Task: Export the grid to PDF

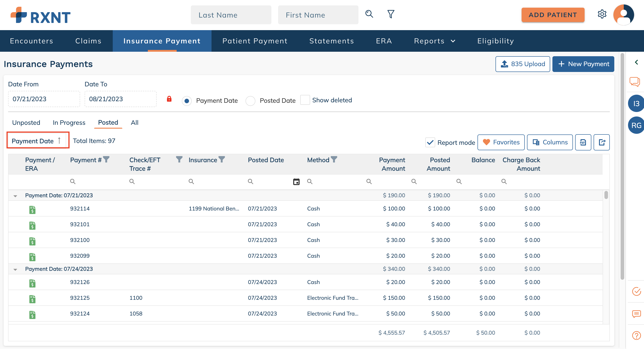Action: pos(583,142)
